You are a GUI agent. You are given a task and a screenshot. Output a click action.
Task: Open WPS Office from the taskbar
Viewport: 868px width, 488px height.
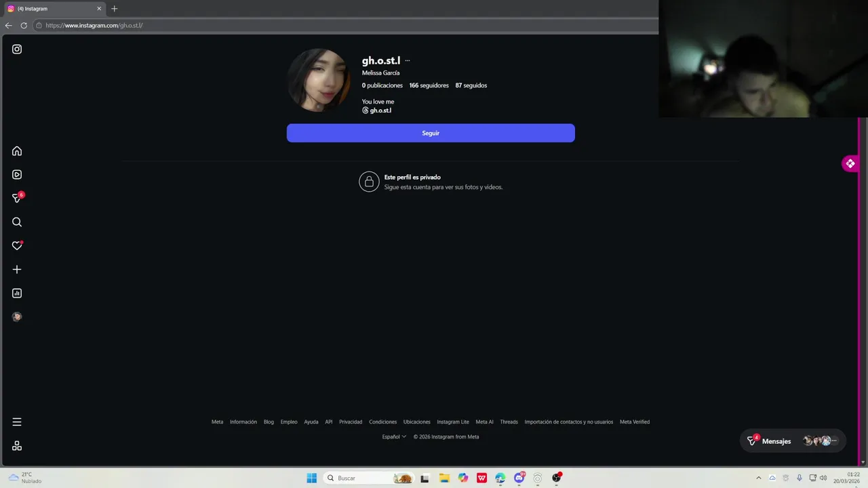pyautogui.click(x=481, y=478)
